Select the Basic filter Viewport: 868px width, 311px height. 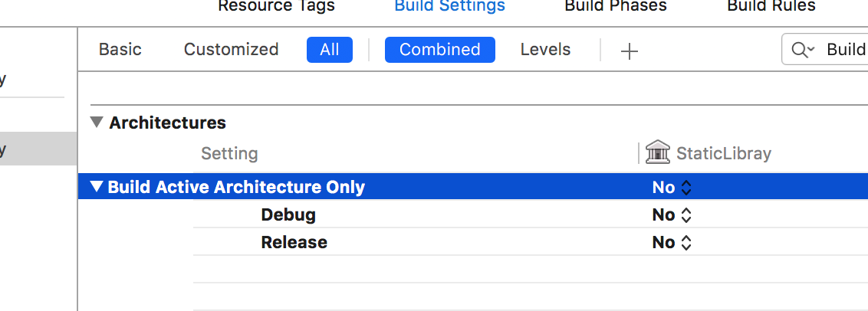click(x=120, y=50)
